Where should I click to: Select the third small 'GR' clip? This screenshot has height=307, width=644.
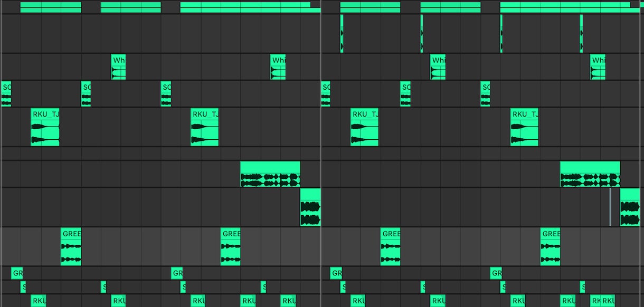pos(336,273)
